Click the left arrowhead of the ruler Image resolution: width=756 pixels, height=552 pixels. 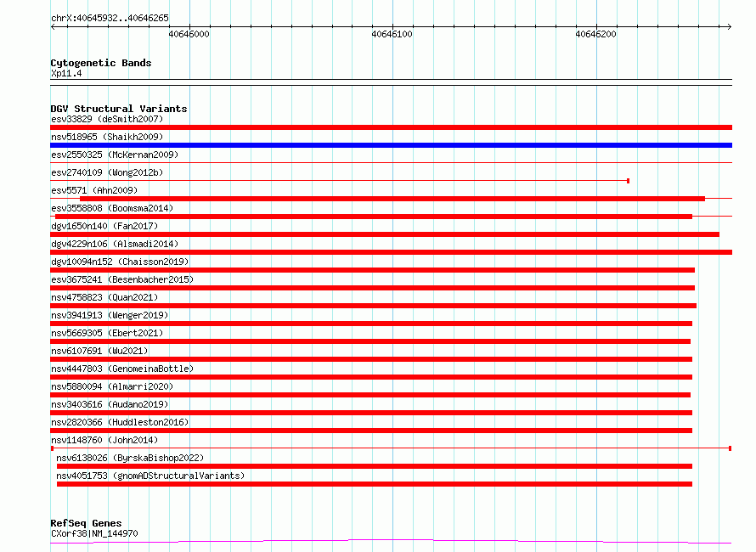click(53, 26)
